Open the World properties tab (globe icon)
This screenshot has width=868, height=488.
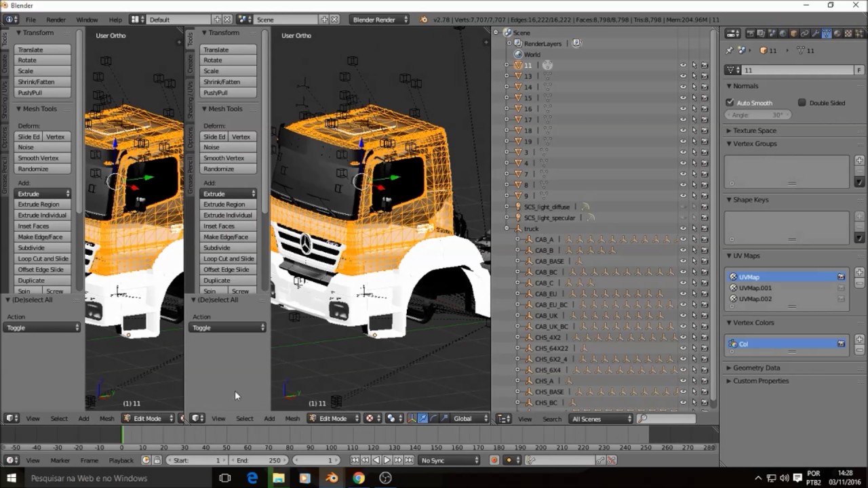(x=783, y=33)
